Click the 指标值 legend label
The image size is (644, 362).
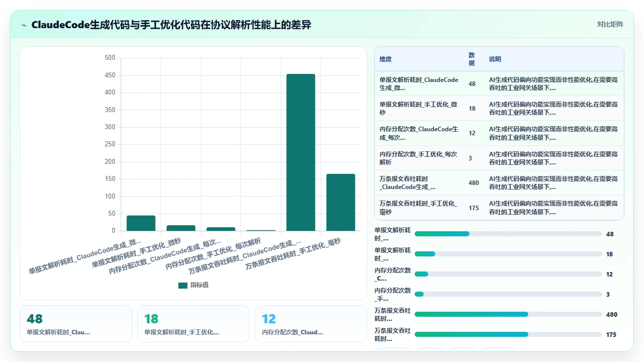click(x=199, y=285)
